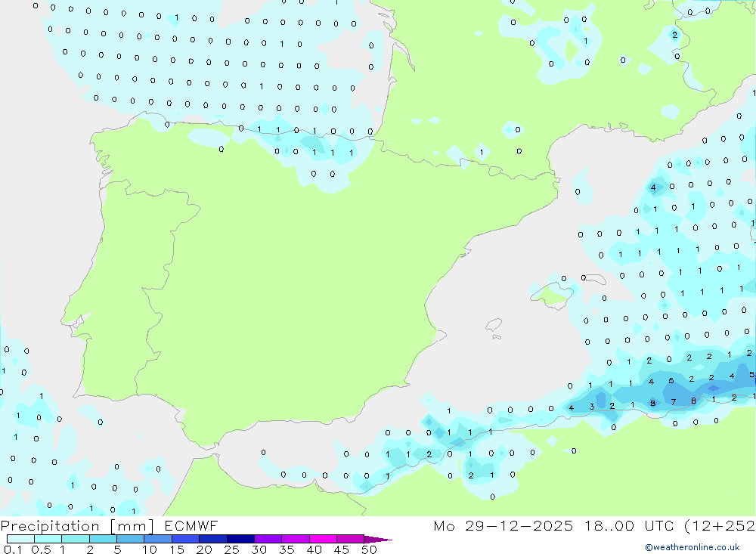
Task: Click the legend label 45
Action: point(342,549)
